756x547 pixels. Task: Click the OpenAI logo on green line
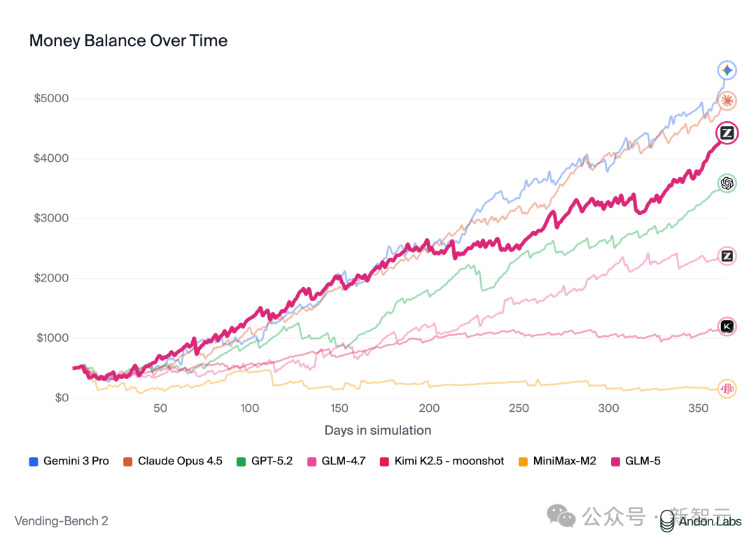pyautogui.click(x=727, y=184)
